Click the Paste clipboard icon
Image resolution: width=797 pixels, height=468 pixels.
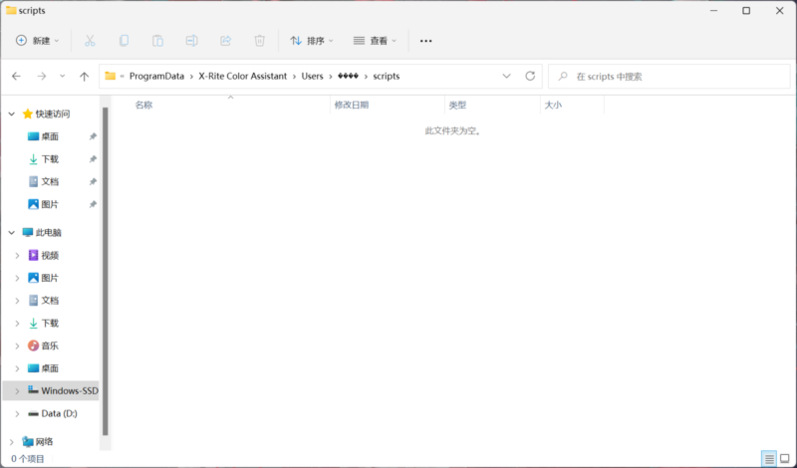point(157,41)
